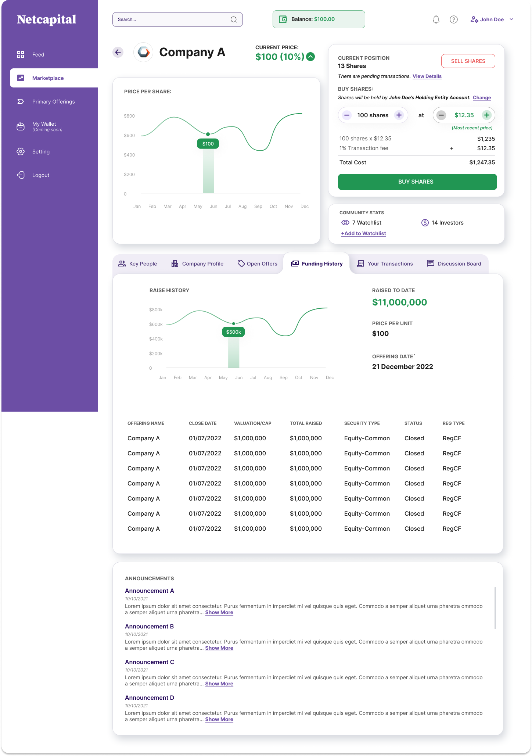The image size is (532, 756).
Task: Click the Key People icon
Action: click(x=122, y=264)
